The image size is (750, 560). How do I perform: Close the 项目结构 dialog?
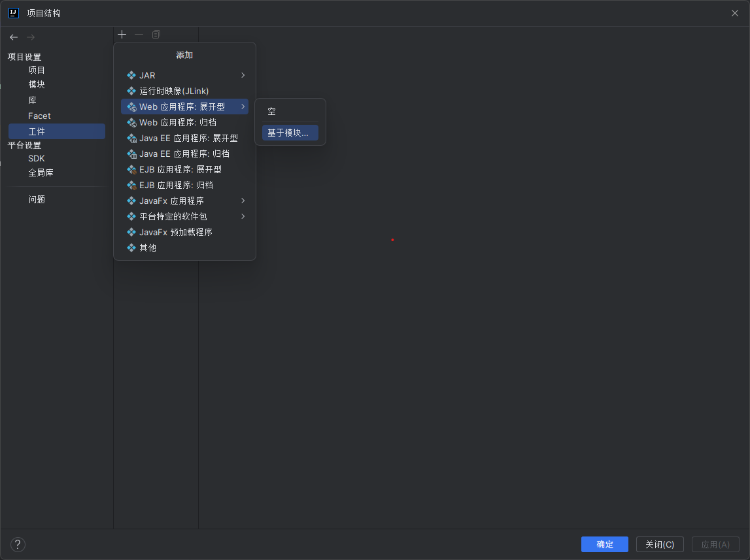pos(735,13)
